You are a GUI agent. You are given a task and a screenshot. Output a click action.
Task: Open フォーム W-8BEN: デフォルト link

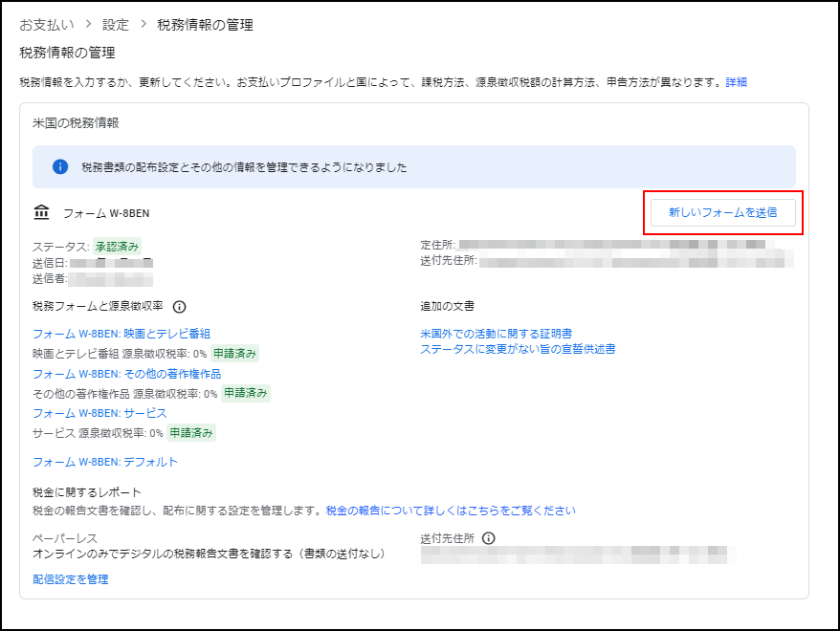105,462
